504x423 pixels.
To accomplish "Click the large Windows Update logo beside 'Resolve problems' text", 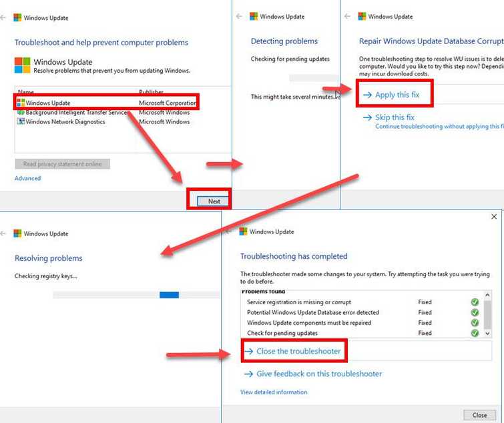I will pyautogui.click(x=23, y=65).
